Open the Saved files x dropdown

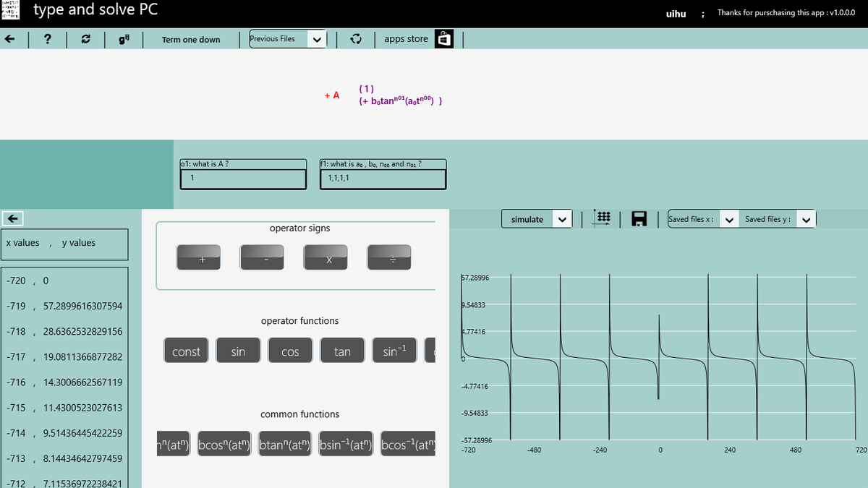coord(729,218)
